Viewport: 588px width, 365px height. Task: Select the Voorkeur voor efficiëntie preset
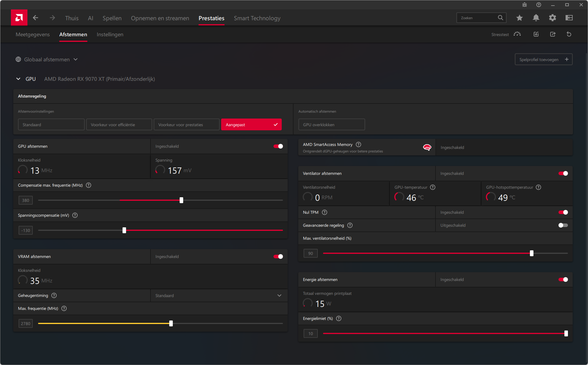pyautogui.click(x=119, y=125)
